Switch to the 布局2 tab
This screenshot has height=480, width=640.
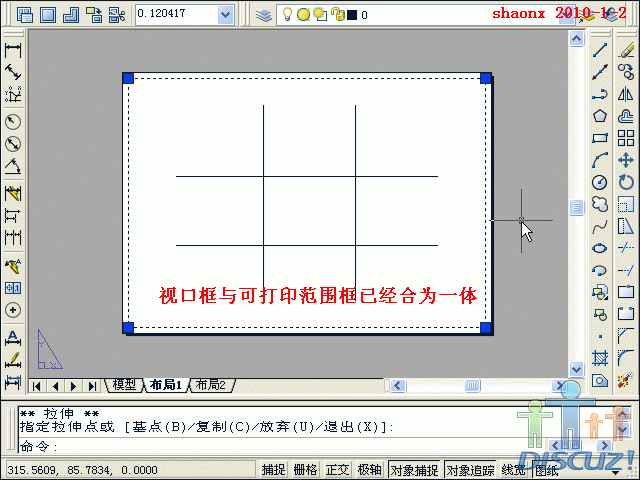[x=211, y=384]
